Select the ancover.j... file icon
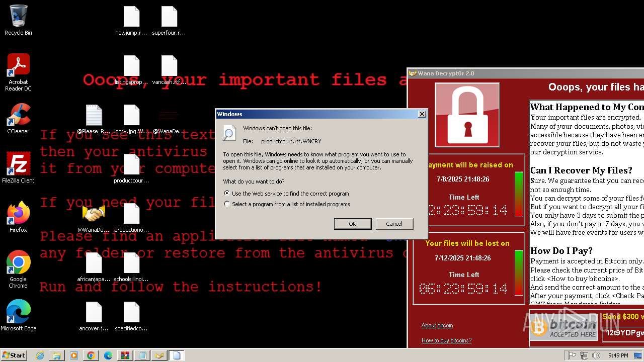Viewport: 644px width, 362px height. tap(94, 316)
